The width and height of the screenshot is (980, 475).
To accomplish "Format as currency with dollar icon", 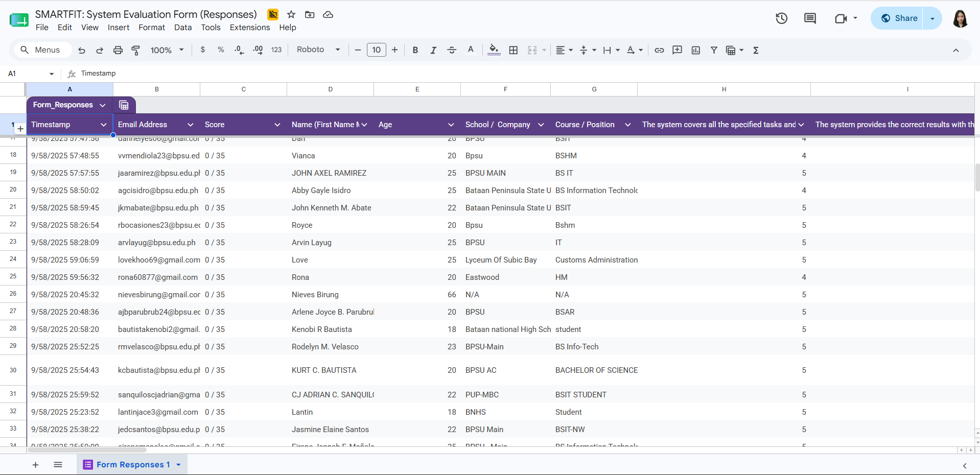I will (x=203, y=50).
